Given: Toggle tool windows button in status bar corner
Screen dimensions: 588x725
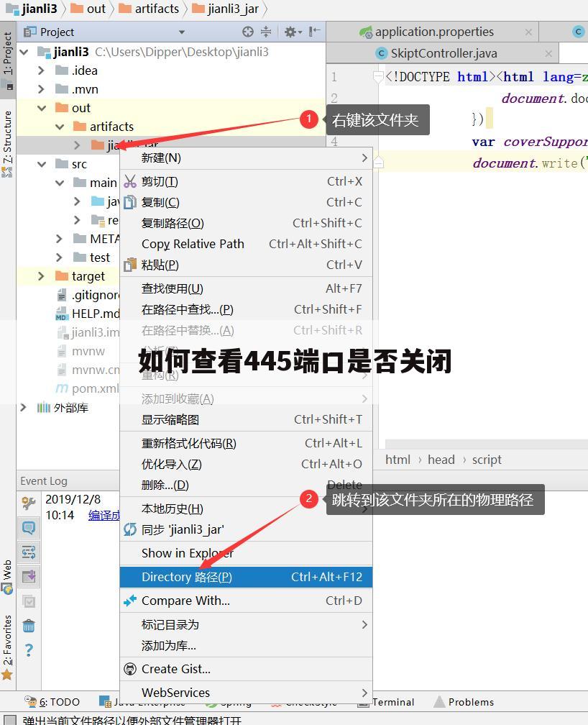Looking at the screenshot, I should coord(10,720).
